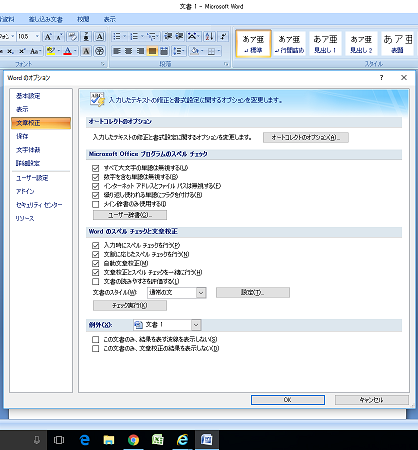Image resolution: width=418 pixels, height=450 pixels.
Task: Select 基本設定 category in options sidebar
Action: coord(28,96)
